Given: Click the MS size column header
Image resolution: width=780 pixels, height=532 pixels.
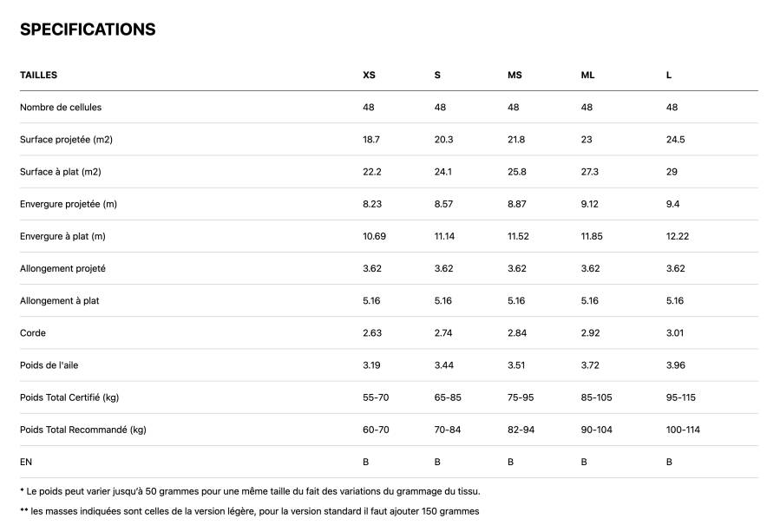Looking at the screenshot, I should pos(515,76).
